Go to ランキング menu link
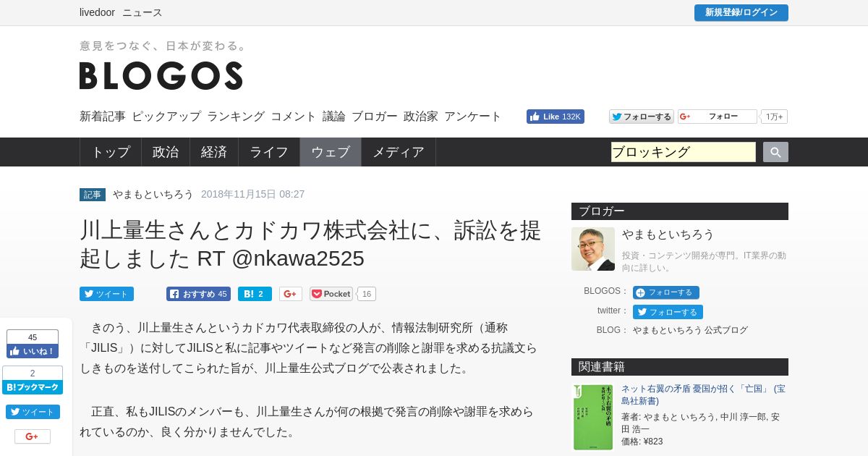Screen dimensions: 868x456 236,116
